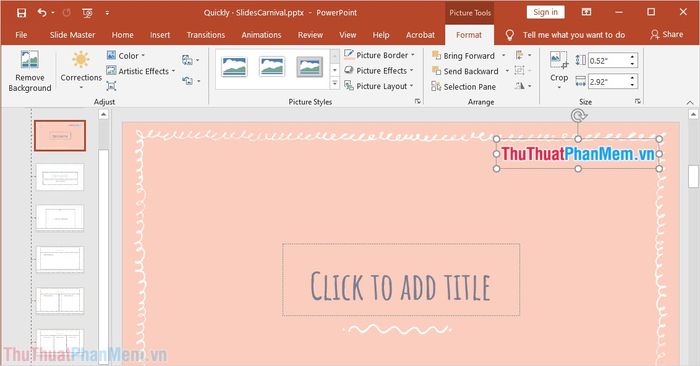The width and height of the screenshot is (700, 366).
Task: Click the Align objects icon
Action: point(519,55)
